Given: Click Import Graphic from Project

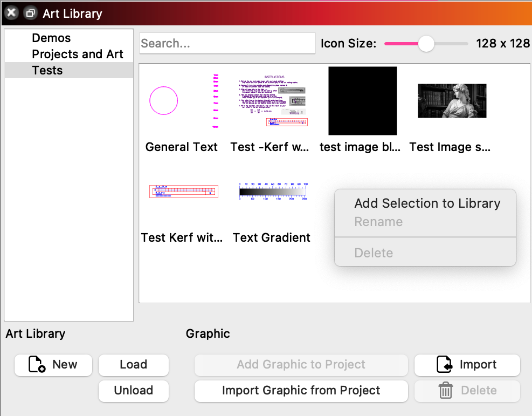Looking at the screenshot, I should pyautogui.click(x=301, y=391).
